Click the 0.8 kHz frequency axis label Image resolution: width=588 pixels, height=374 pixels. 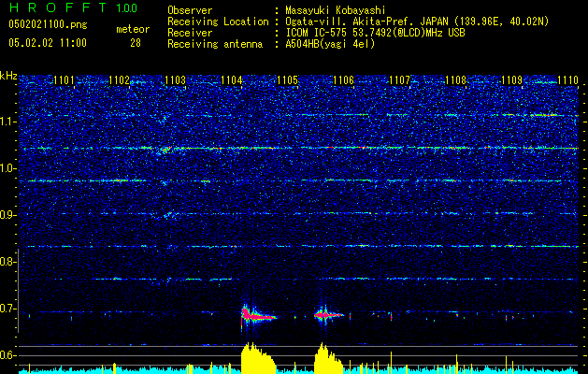point(7,262)
